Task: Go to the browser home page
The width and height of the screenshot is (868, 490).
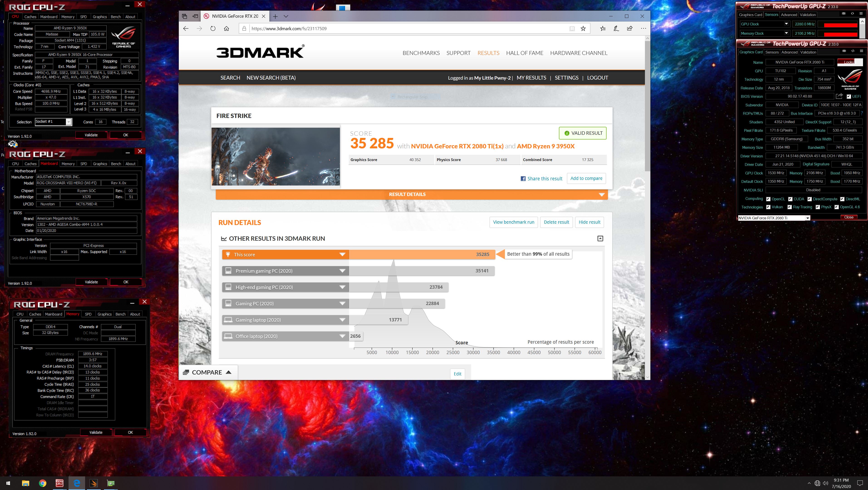Action: pos(226,29)
